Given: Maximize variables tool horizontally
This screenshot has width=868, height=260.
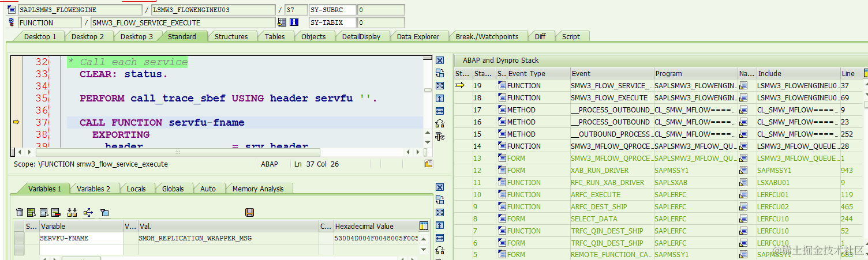Looking at the screenshot, I should point(440,238).
